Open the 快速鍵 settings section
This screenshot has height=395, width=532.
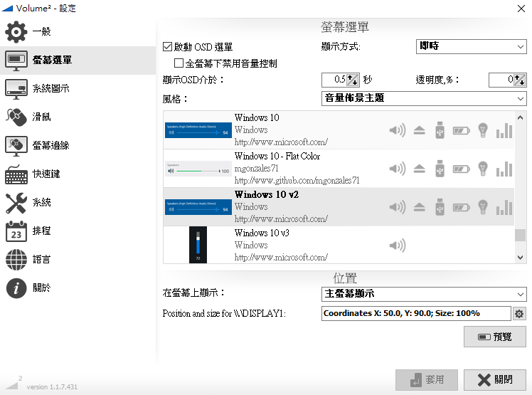point(46,174)
